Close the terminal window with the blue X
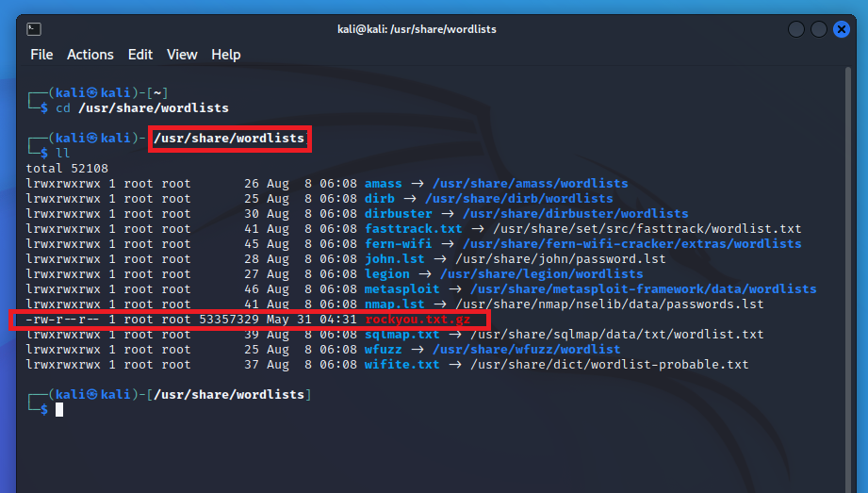Screen dimensions: 868x493 point(842,29)
